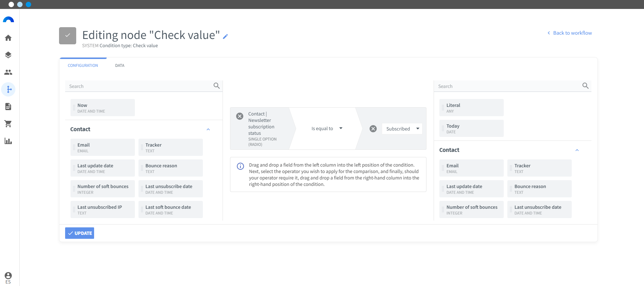
Task: Select the Today date chip
Action: point(472,128)
